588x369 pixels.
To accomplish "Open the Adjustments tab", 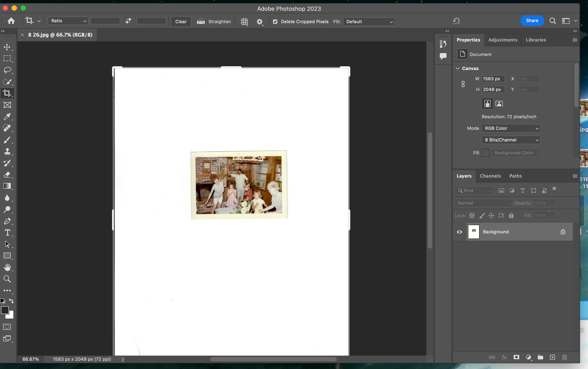I will 503,40.
